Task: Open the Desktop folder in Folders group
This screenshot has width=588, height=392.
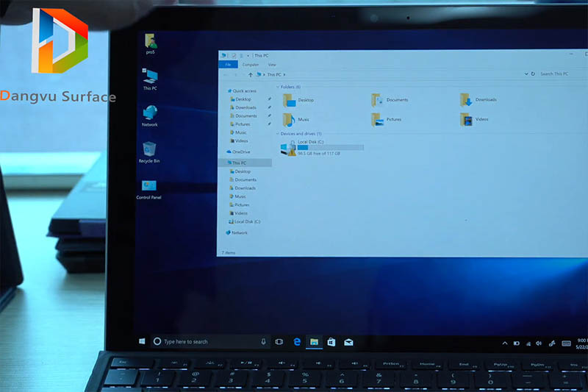Action: click(298, 100)
